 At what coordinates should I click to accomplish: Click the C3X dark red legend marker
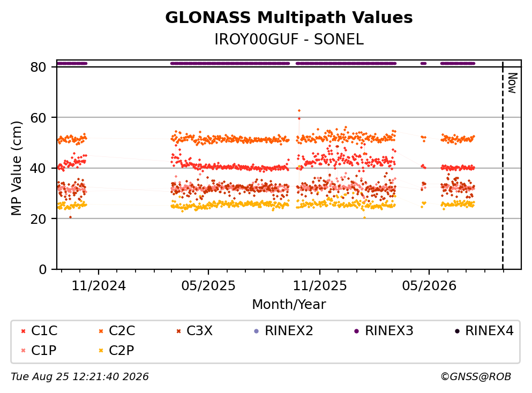coord(178,331)
